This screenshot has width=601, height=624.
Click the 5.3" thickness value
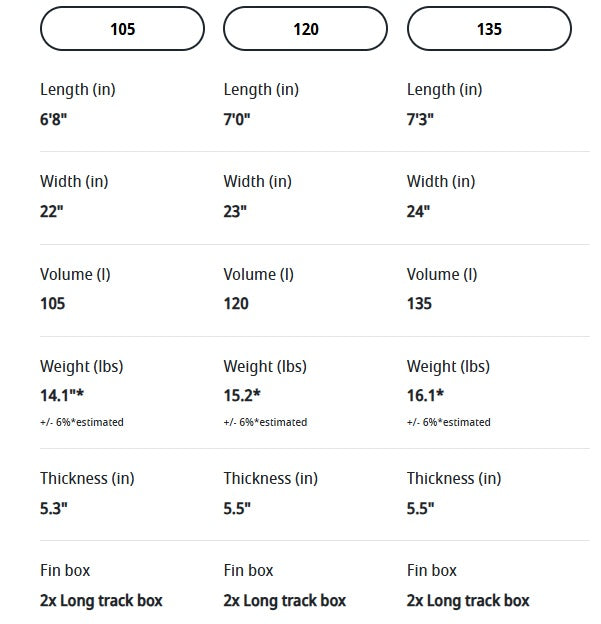click(x=53, y=507)
